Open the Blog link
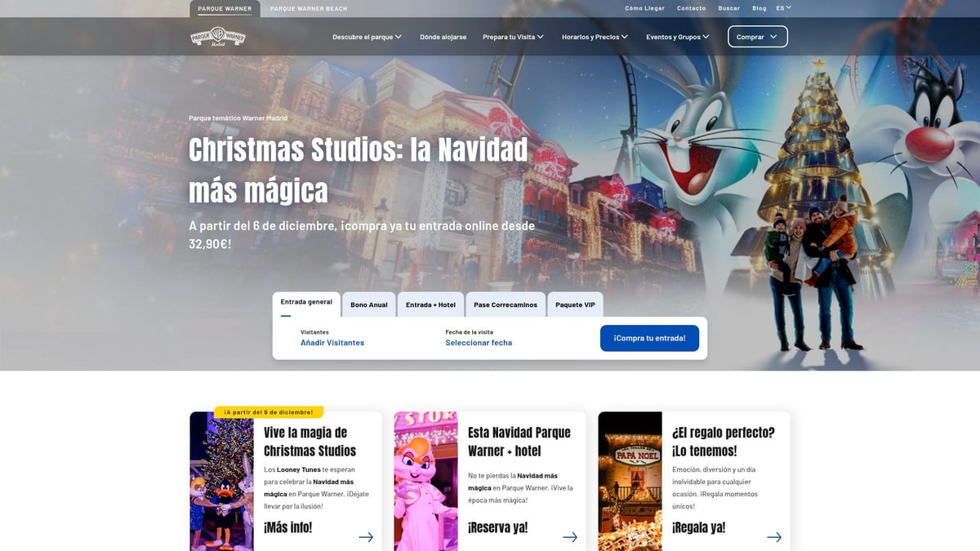 tap(759, 8)
